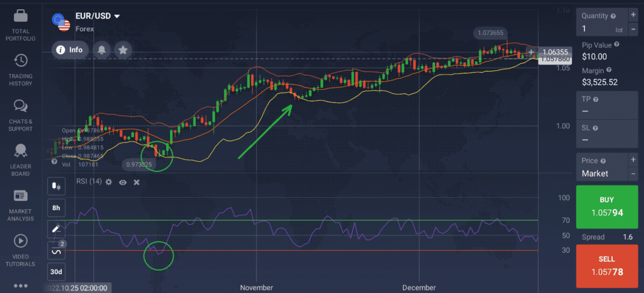This screenshot has height=293, width=644.
Task: Expand the EUR/USD asset dropdown
Action: tap(117, 16)
